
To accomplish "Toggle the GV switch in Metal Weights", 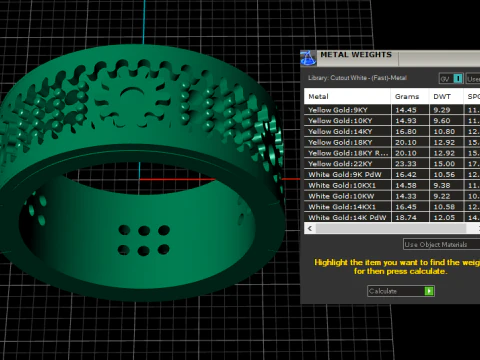I will tap(451, 79).
